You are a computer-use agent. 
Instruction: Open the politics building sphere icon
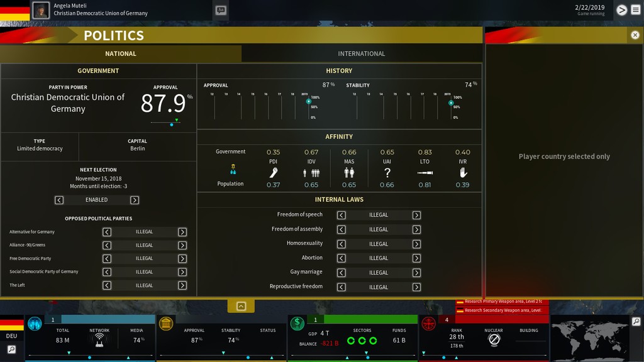click(166, 324)
